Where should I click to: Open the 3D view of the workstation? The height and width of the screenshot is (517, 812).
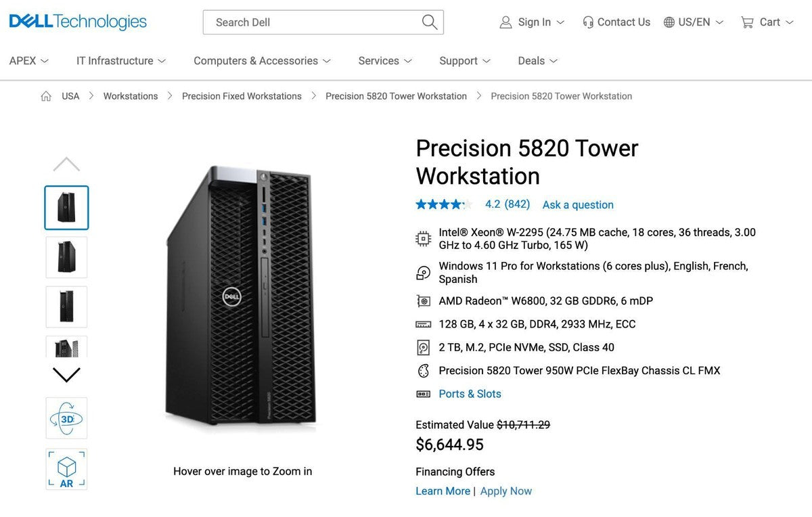(66, 418)
